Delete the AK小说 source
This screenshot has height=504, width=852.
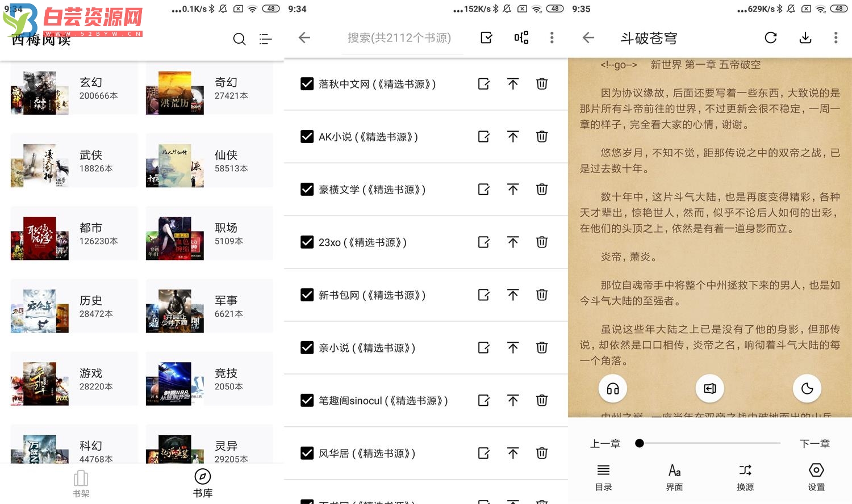542,137
